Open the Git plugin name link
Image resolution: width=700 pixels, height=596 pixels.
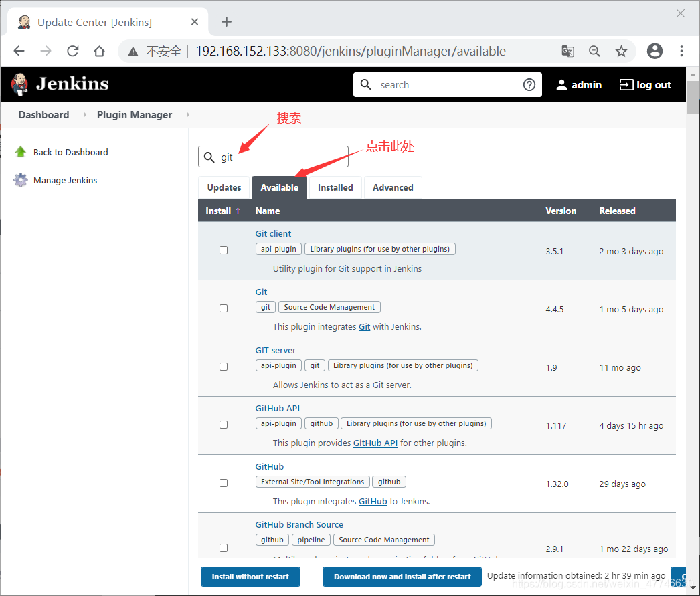pos(261,292)
